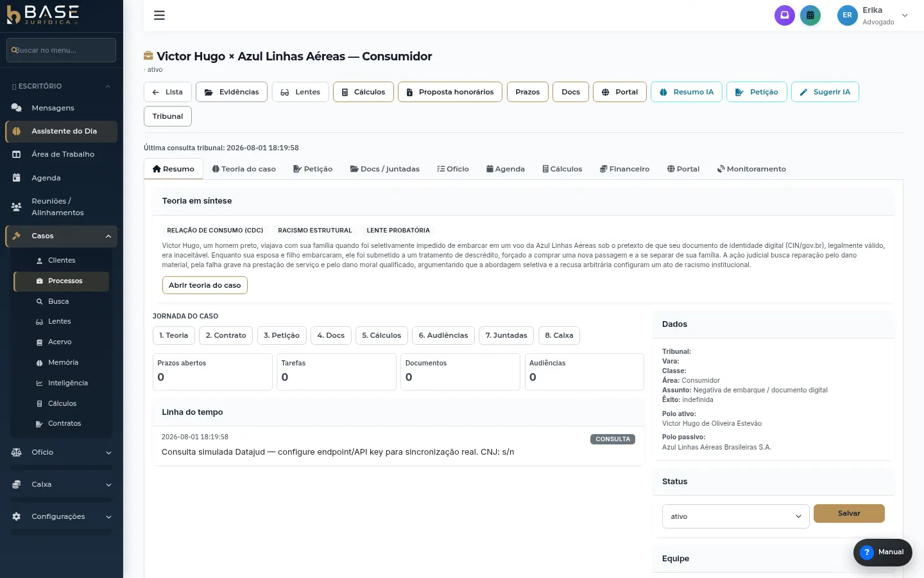Expand the Caixa menu section
Viewport: 924px width, 578px height.
(x=61, y=484)
